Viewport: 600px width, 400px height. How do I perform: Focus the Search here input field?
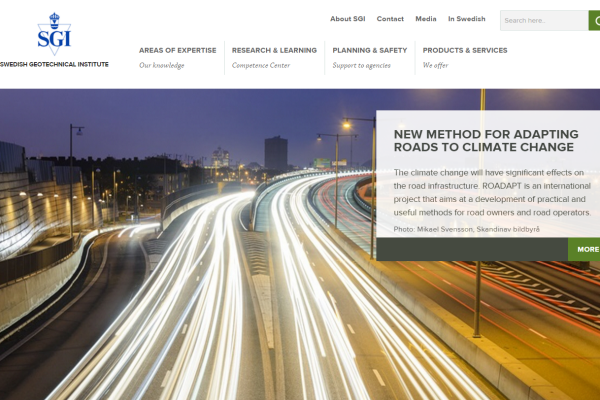pos(543,20)
